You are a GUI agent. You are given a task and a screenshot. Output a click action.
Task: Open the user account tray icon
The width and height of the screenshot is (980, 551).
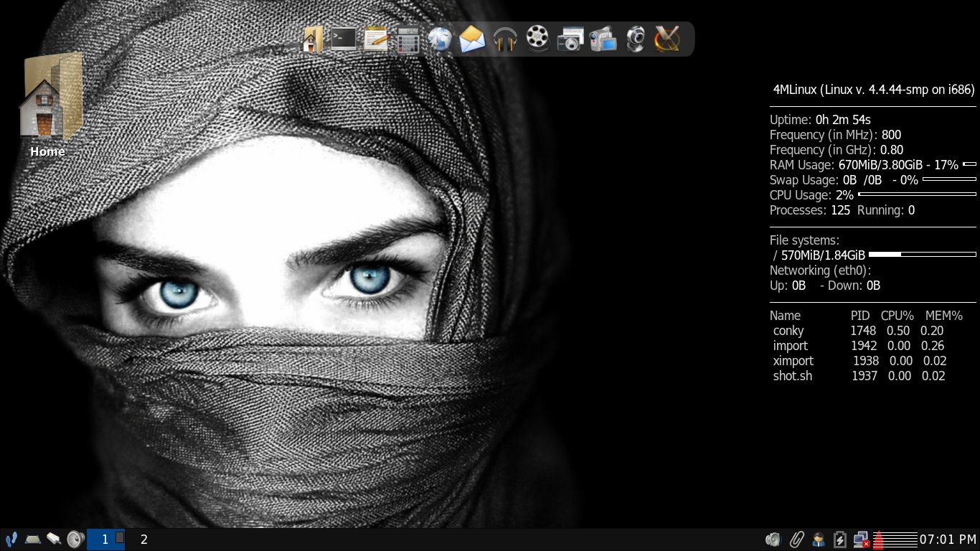click(818, 540)
